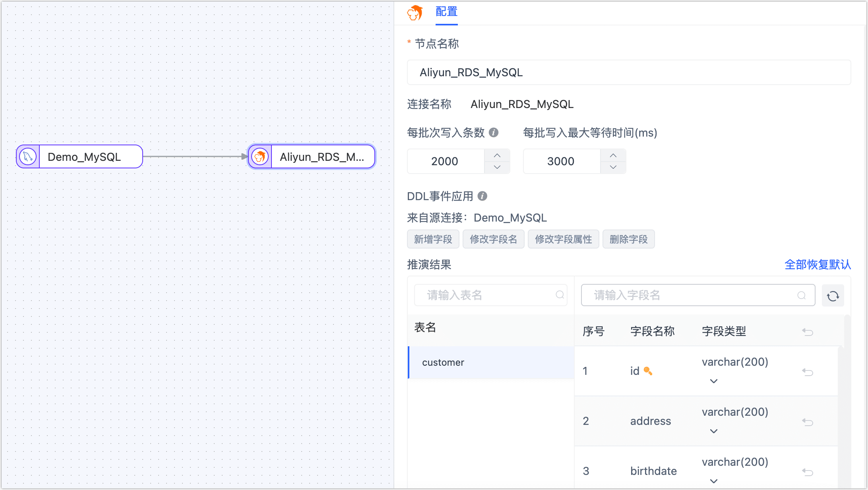Switch to the 配置 tab
Viewport: 868px width, 490px height.
tap(446, 12)
